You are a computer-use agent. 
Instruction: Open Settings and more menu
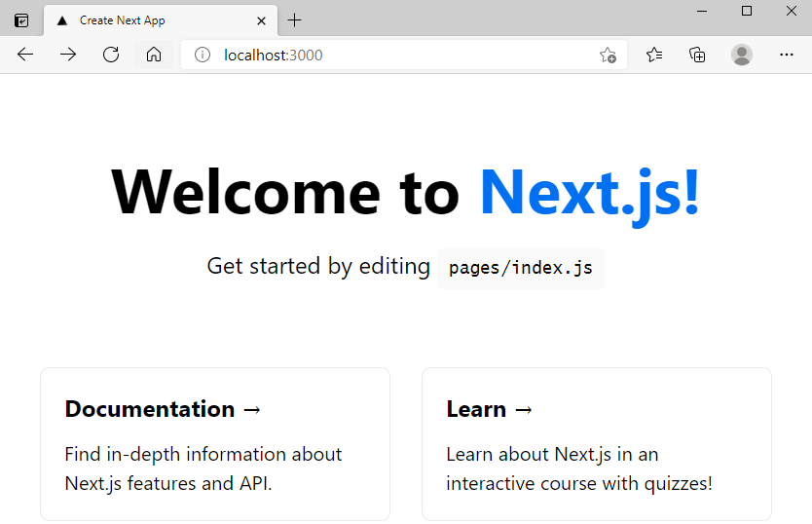click(786, 55)
